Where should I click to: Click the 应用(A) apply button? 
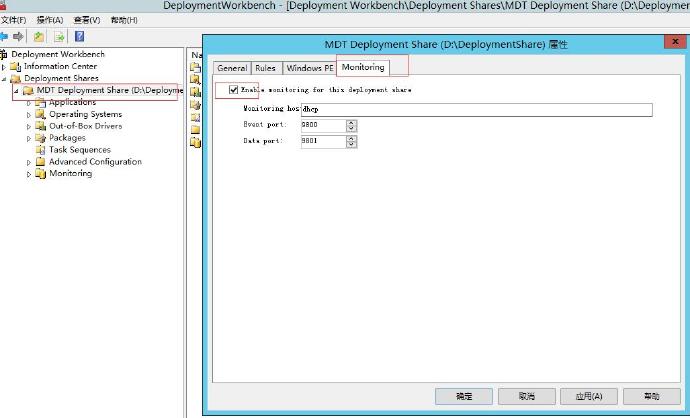click(589, 396)
